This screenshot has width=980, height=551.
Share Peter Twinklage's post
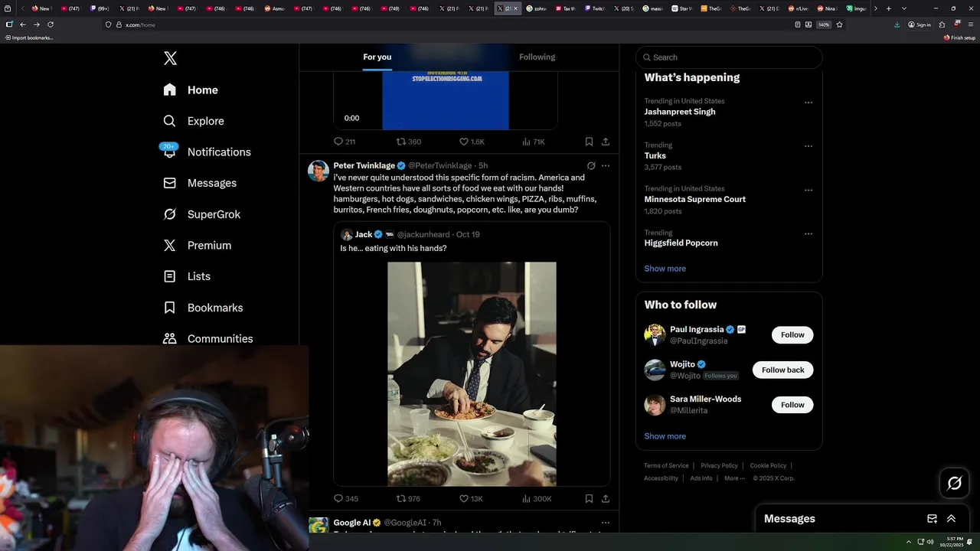coord(606,498)
